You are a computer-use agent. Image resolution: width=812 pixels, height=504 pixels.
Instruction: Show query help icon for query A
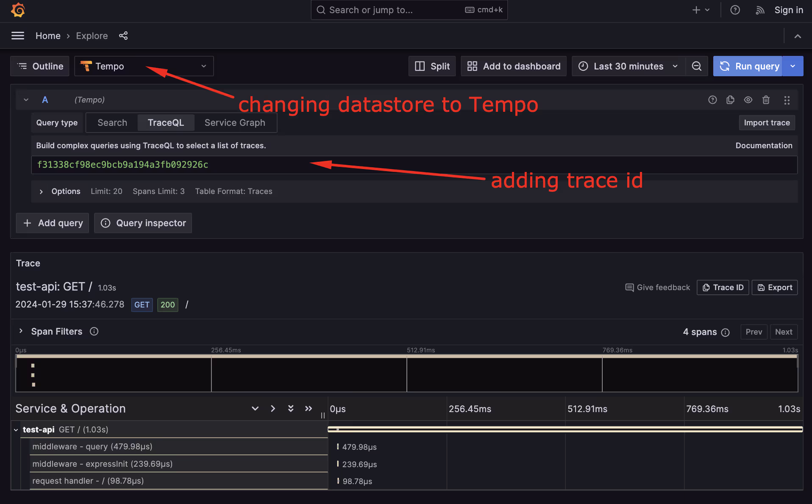pyautogui.click(x=712, y=100)
